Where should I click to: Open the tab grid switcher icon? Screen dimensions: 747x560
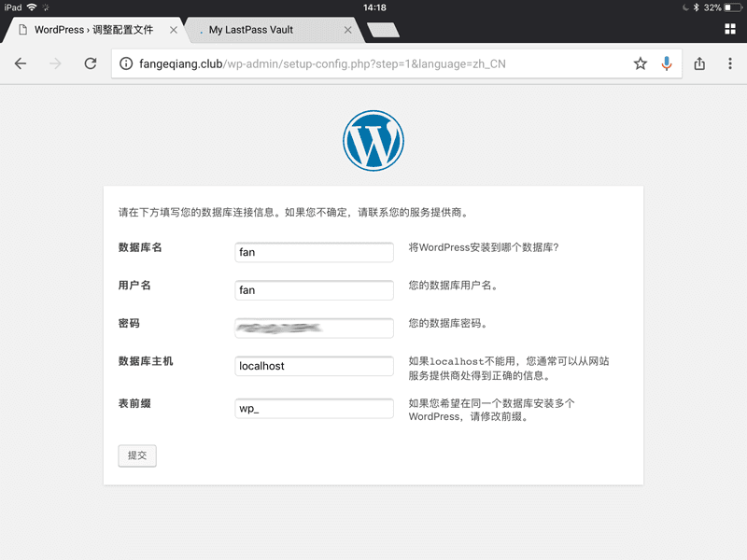[729, 30]
